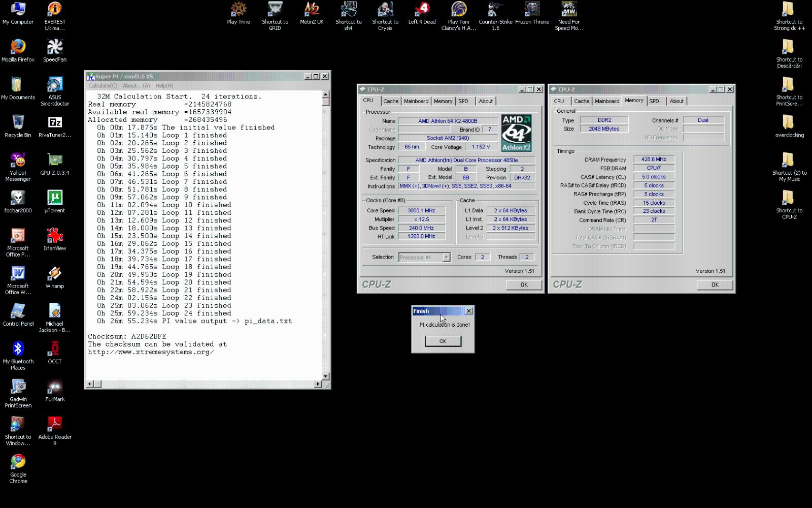Click the Checksum: A2D62BFE line
The image size is (812, 508).
point(127,336)
